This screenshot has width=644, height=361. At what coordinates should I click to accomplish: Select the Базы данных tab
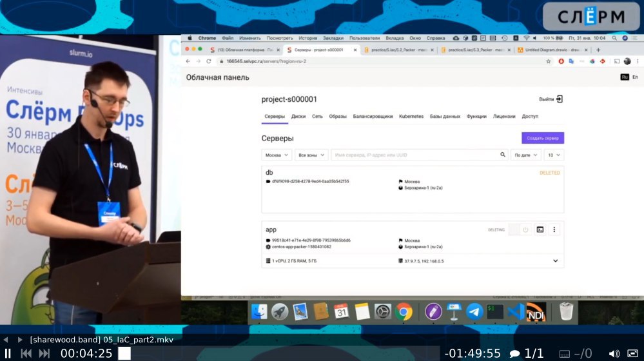click(445, 117)
